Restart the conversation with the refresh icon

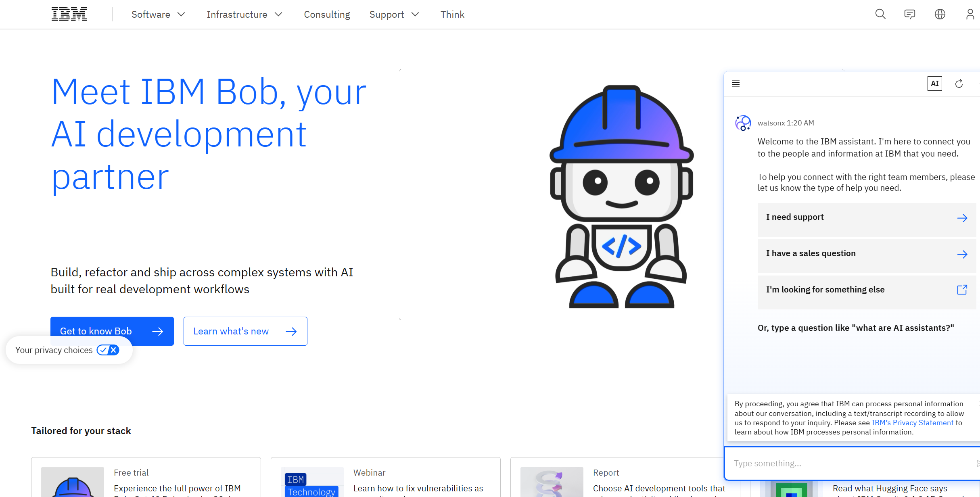point(959,84)
